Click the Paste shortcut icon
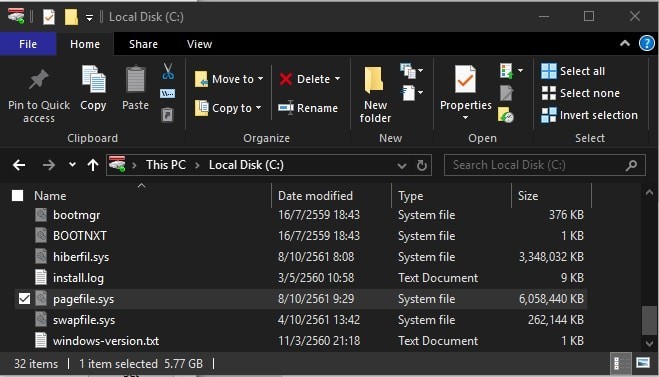The height and width of the screenshot is (377, 659). click(x=167, y=114)
